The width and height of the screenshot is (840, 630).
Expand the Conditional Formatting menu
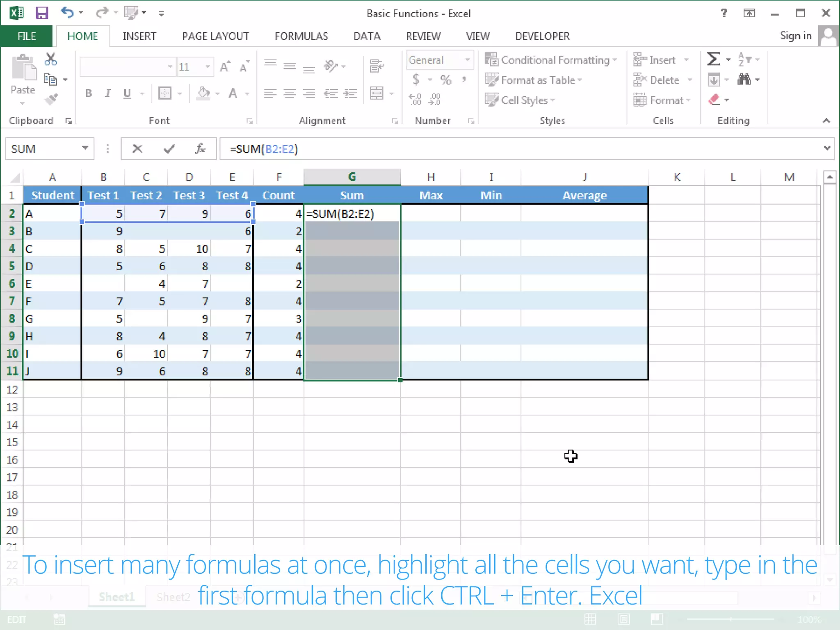551,60
